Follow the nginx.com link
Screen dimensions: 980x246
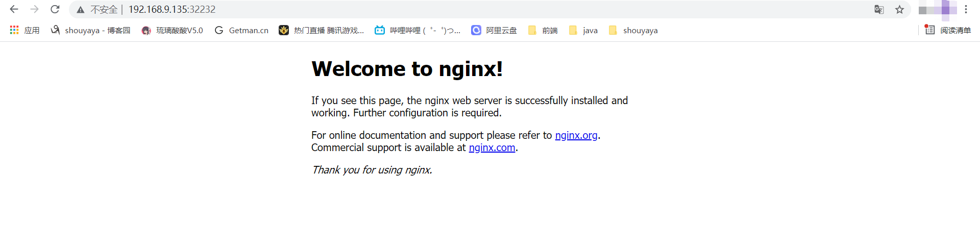pos(492,147)
